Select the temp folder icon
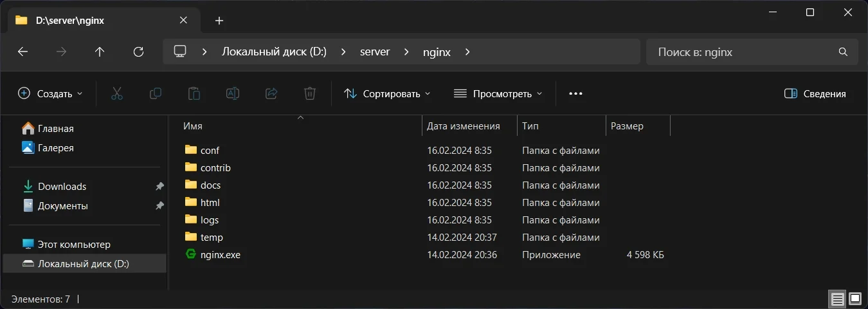The width and height of the screenshot is (868, 309). click(190, 237)
